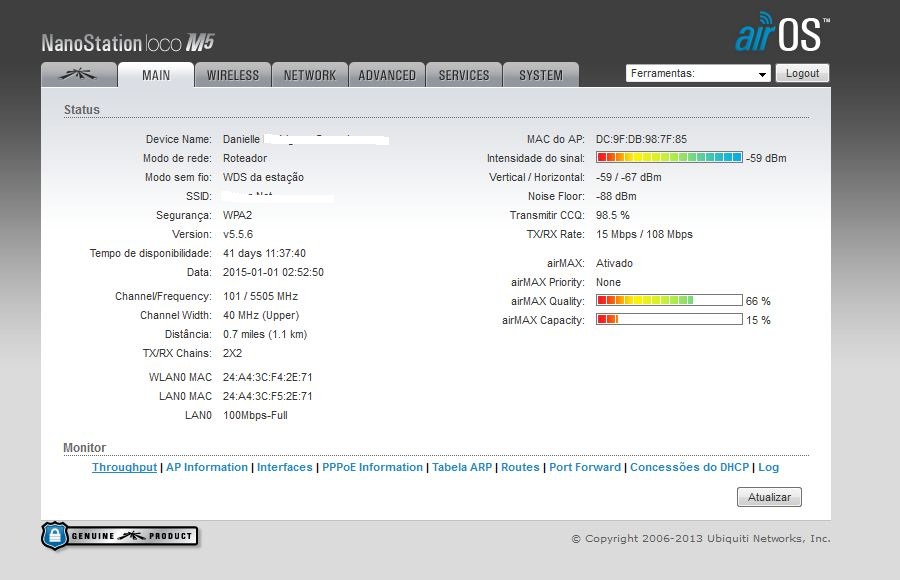
Task: Click the Atualizar button
Action: pos(769,497)
